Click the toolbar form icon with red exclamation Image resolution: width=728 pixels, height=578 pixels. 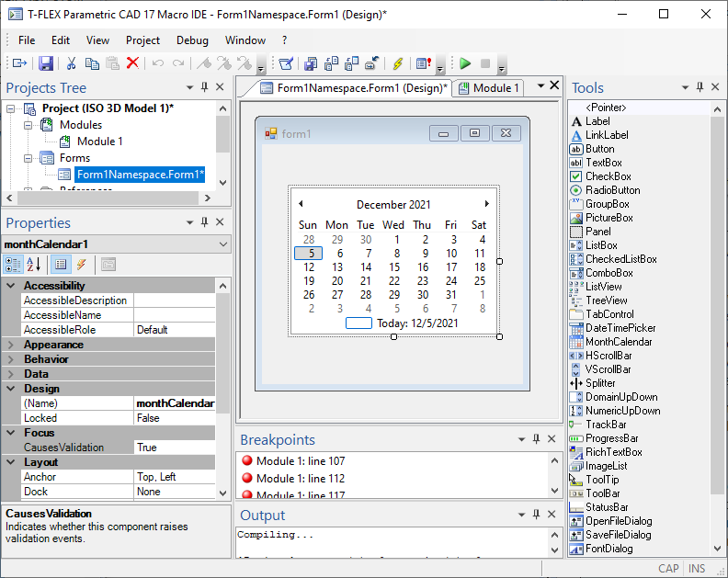click(x=424, y=63)
